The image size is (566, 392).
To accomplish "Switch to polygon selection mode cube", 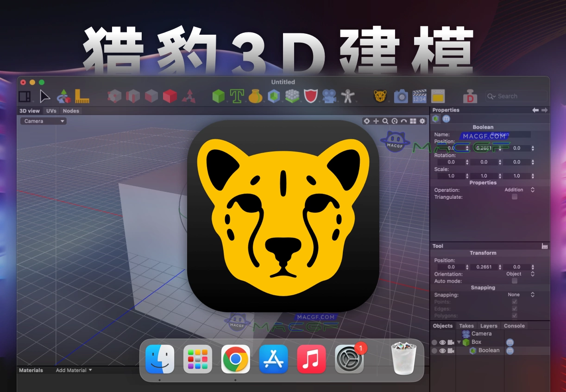I will tap(151, 96).
